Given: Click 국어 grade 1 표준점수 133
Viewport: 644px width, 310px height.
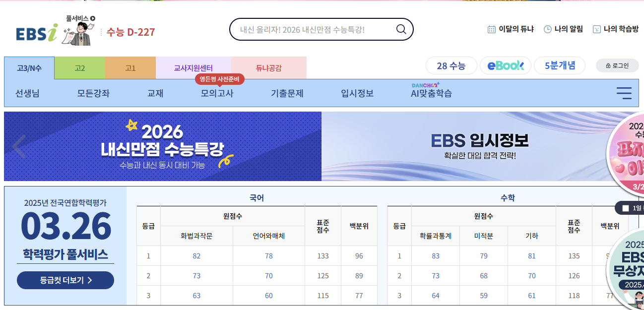Looking at the screenshot, I should pos(323,256).
